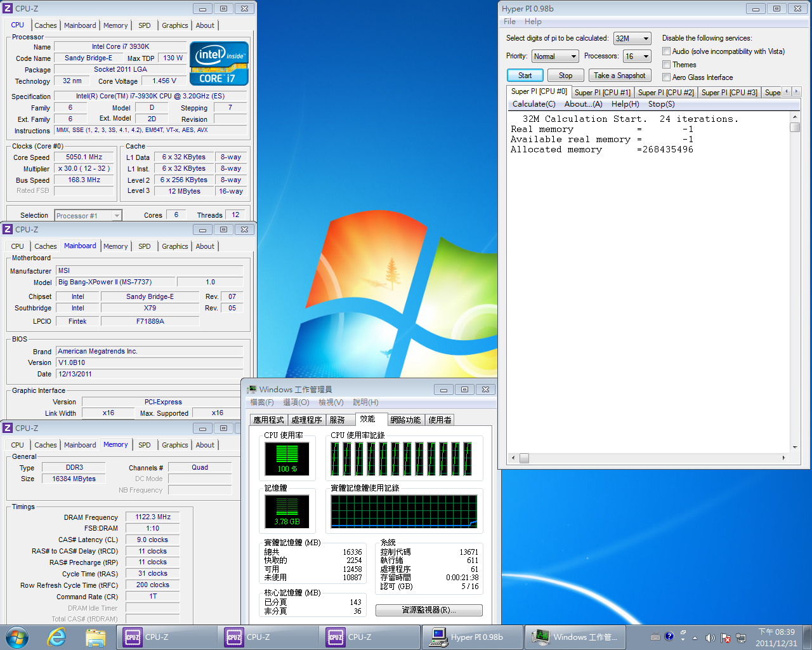Open the system tray clock and date
Screen dimensions: 812x650
[776, 637]
